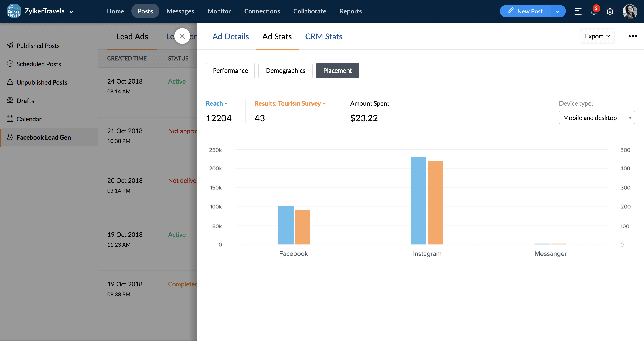Open the user profile avatar
Viewport: 644px width, 341px height.
coord(629,11)
